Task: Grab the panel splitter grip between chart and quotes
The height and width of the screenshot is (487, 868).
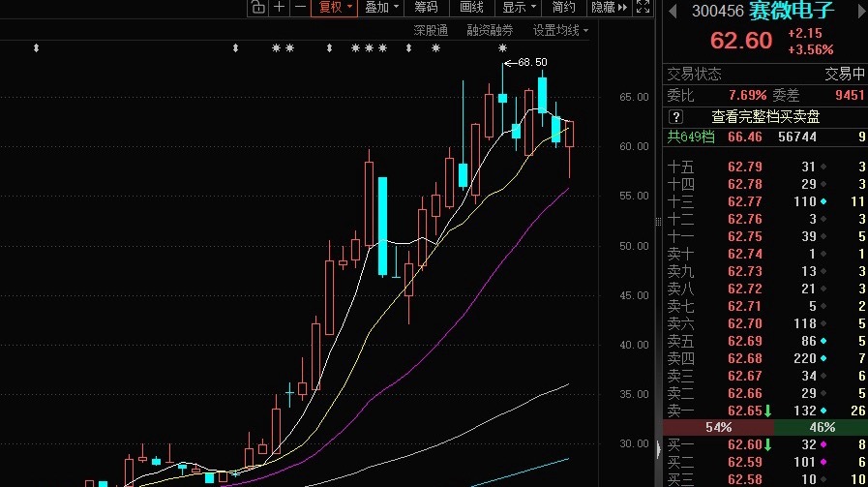Action: coord(658,222)
